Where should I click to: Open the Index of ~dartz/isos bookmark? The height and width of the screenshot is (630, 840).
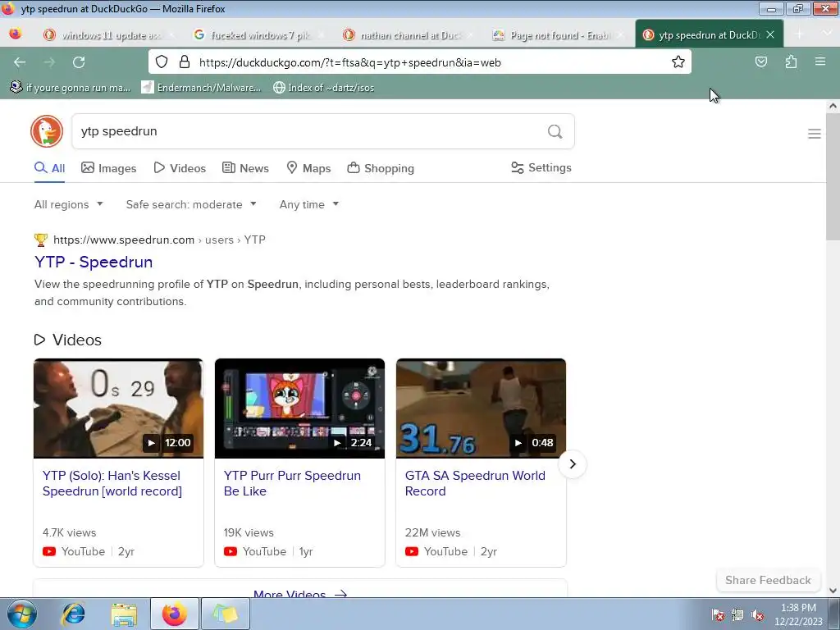click(323, 87)
